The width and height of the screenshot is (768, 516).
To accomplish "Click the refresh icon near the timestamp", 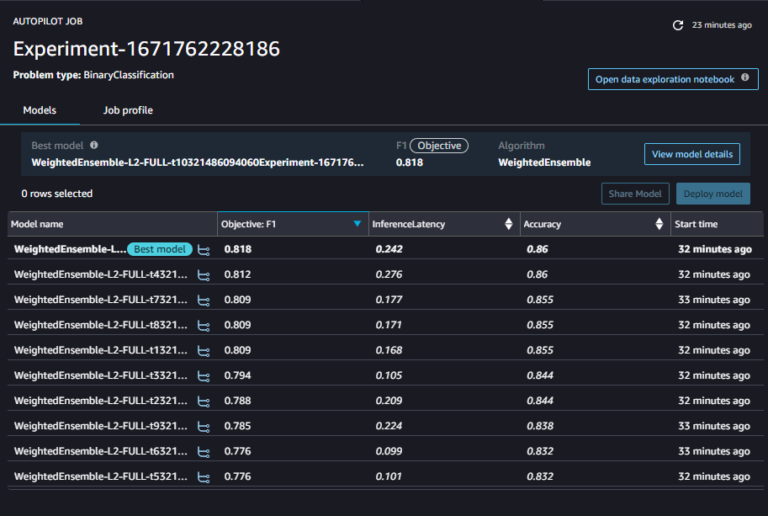I will point(678,25).
